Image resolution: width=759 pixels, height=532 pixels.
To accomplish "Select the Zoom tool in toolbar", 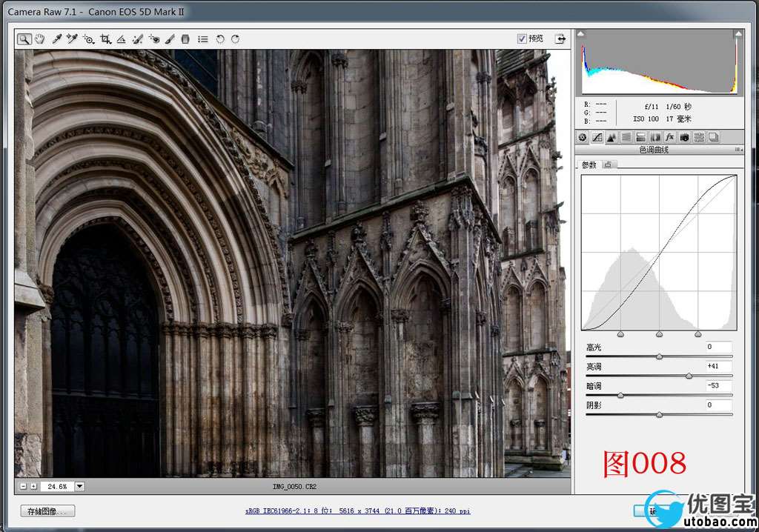I will 24,39.
